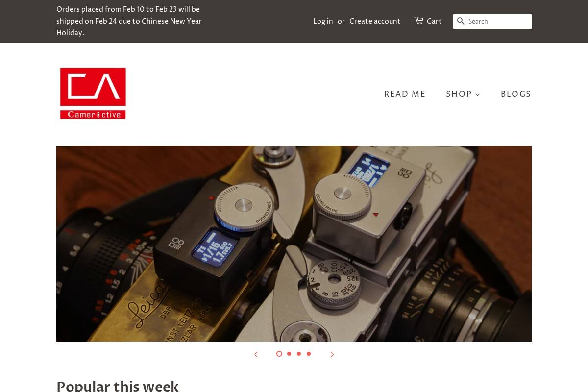Open the Read Me page
The height and width of the screenshot is (392, 588).
[405, 94]
